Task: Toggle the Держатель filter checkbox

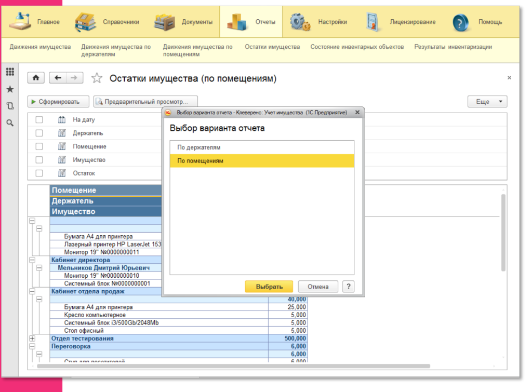Action: 39,133
